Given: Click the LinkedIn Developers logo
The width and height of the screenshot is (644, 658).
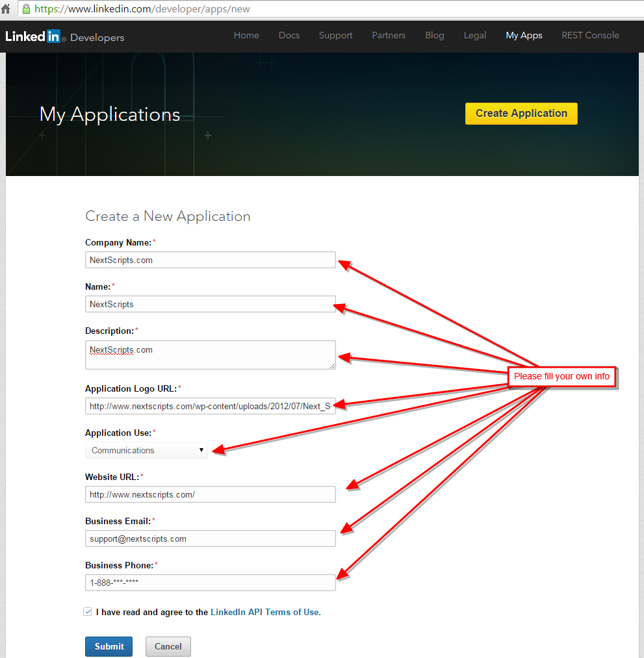Looking at the screenshot, I should (64, 37).
